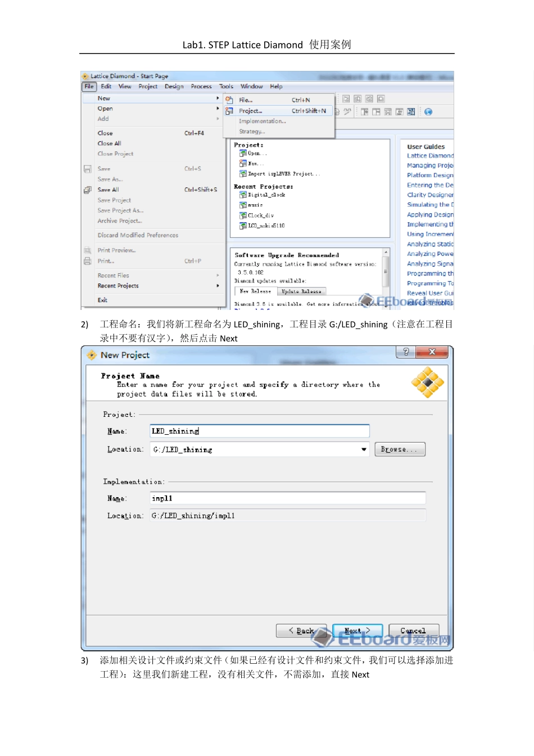Click the Cancel button in New Project
This screenshot has height=756, width=534.
pos(413,631)
